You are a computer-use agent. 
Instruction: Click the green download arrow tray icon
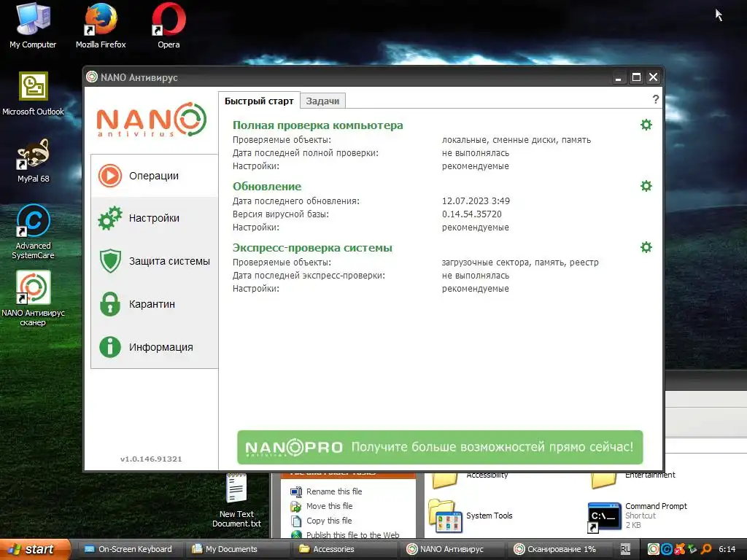(x=693, y=549)
